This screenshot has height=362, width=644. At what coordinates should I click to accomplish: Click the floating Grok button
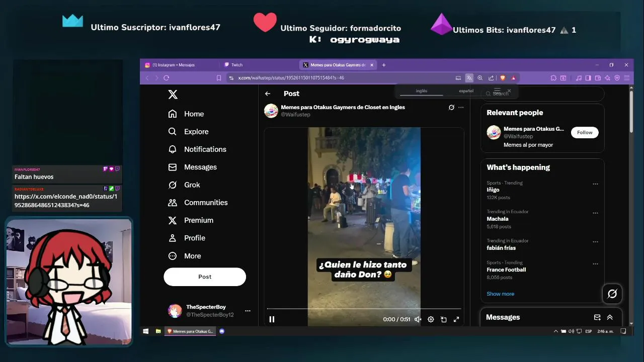coord(612,294)
